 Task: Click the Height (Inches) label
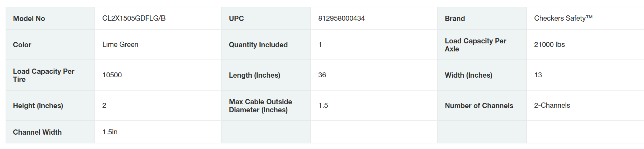[38, 106]
